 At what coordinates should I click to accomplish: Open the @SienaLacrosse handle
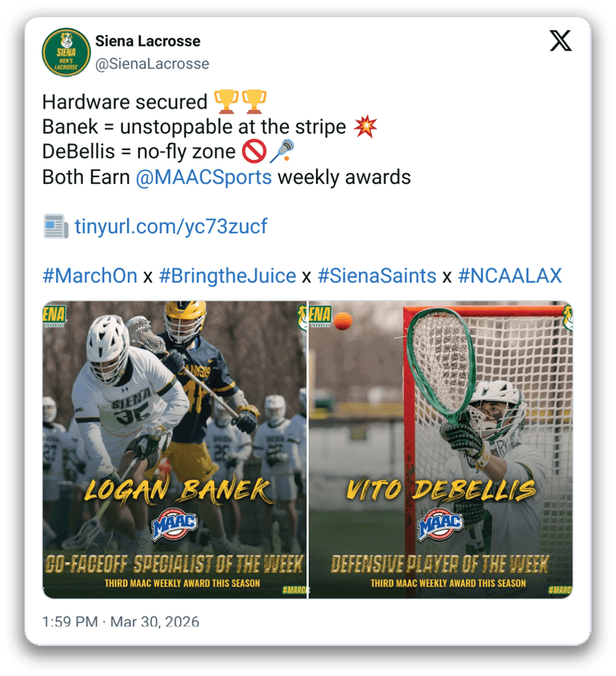click(152, 64)
